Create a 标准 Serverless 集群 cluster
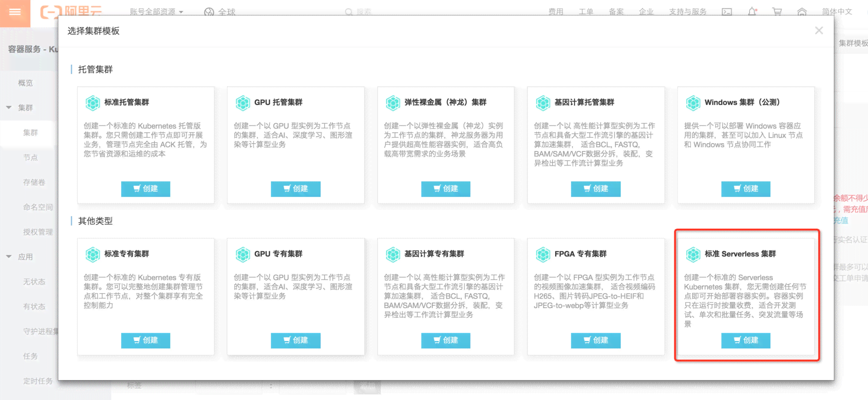868x400 pixels. [x=746, y=340]
